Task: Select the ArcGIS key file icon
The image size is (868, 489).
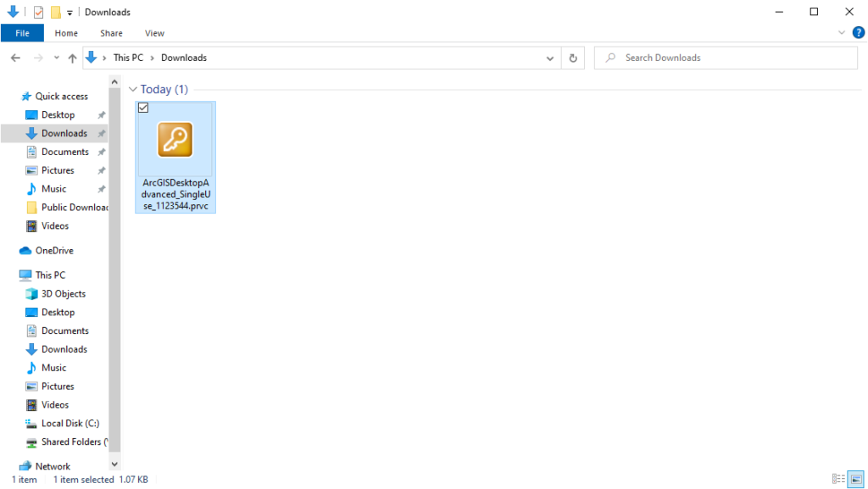Action: pos(175,139)
